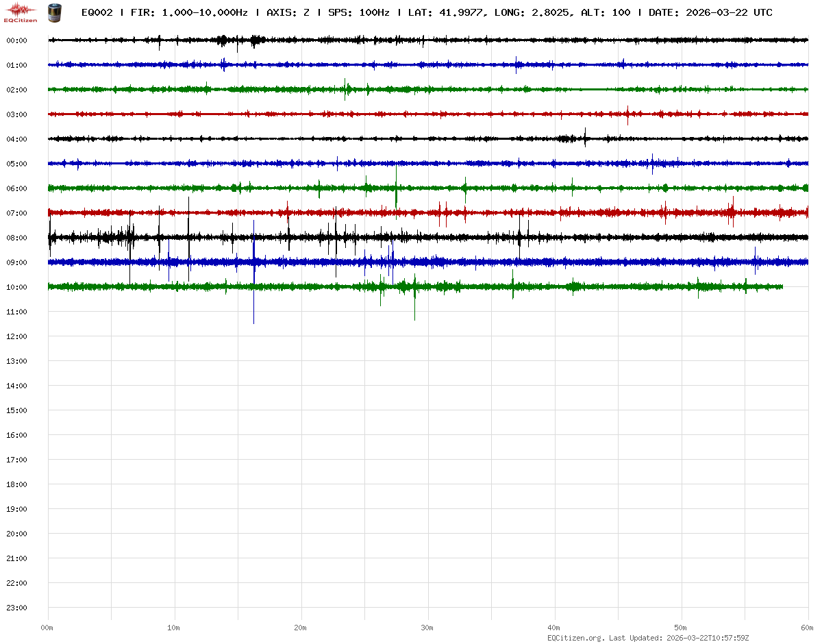Viewport: 822px width, 644px height.
Task: Select the EQ002 station ID in the header
Action: tap(97, 12)
